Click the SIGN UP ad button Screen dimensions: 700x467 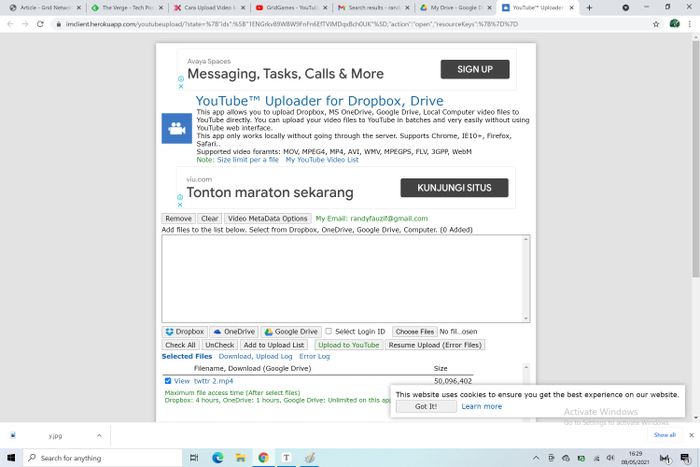[x=475, y=69]
